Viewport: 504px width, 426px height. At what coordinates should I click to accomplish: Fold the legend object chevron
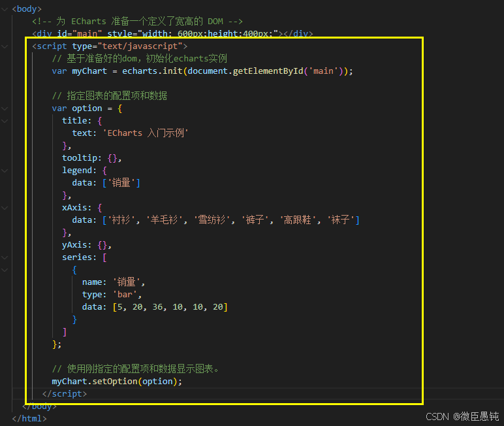5,171
